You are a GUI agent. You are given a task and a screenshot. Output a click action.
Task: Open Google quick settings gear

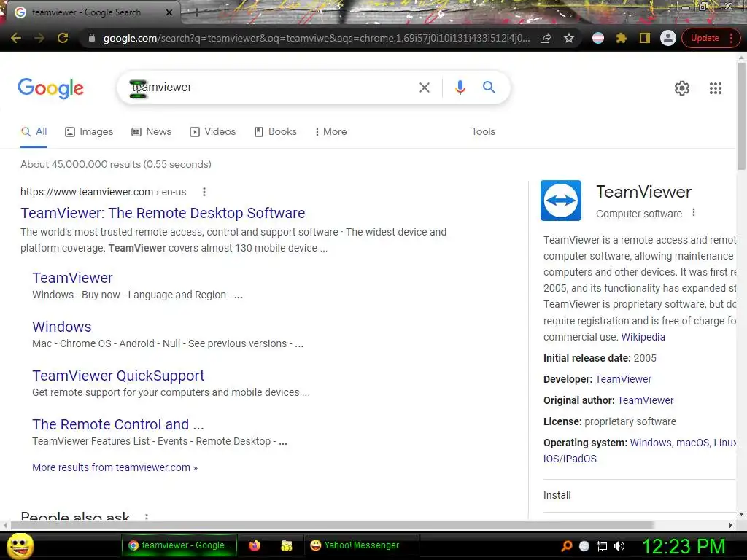[x=682, y=88]
